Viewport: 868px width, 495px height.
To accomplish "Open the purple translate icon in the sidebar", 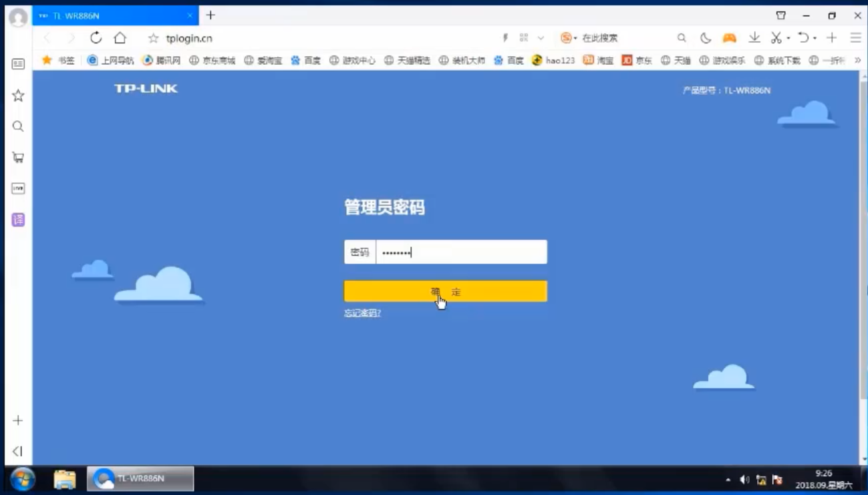I will (18, 220).
